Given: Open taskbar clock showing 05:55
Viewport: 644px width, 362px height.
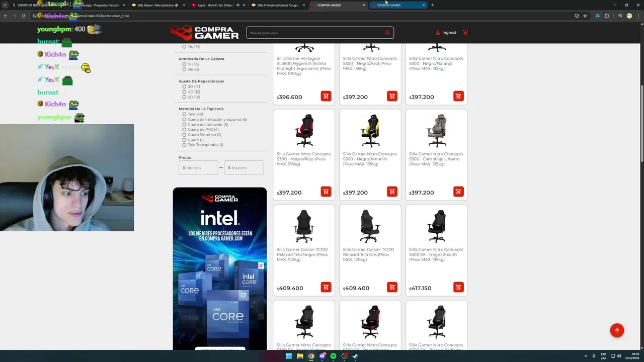Looking at the screenshot, I should click(x=631, y=356).
